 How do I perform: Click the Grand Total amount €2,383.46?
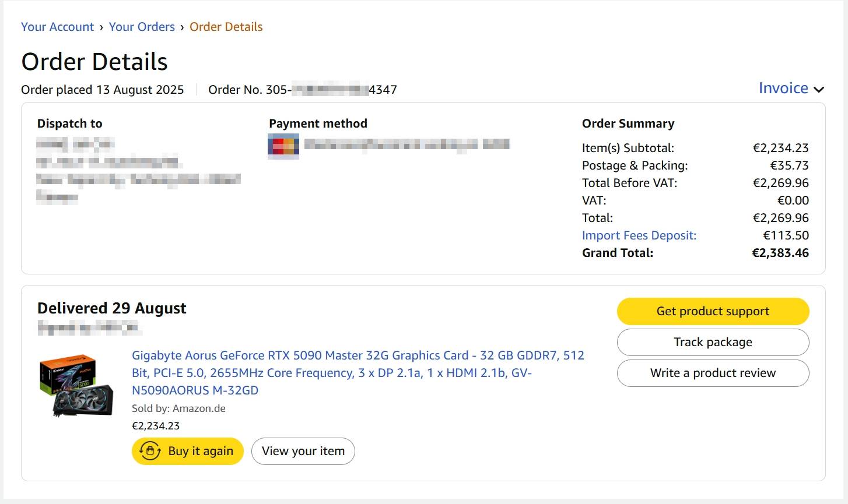[780, 253]
